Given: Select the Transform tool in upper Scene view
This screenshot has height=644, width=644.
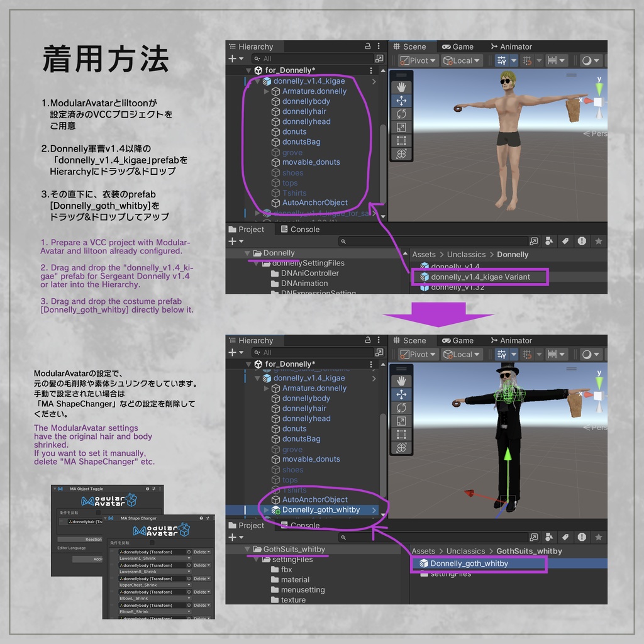Looking at the screenshot, I should coord(401,154).
